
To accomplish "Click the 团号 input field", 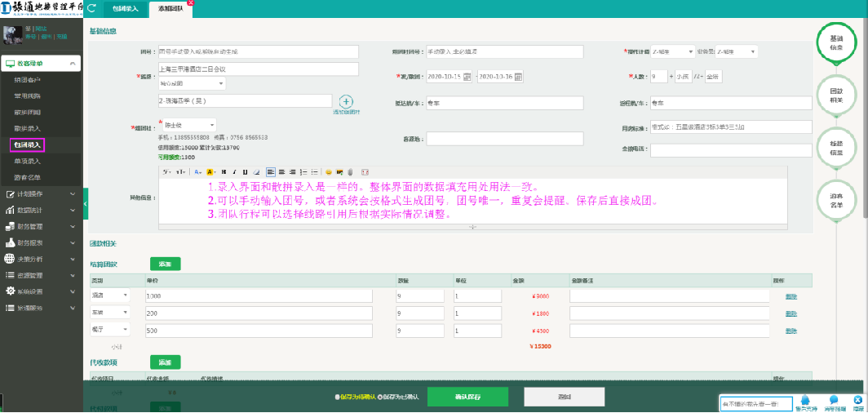I will 259,51.
